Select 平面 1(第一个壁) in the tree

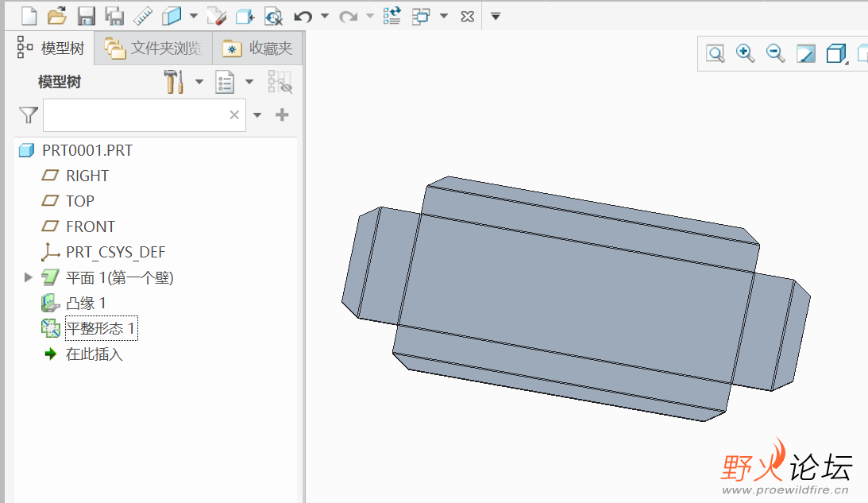tap(120, 277)
